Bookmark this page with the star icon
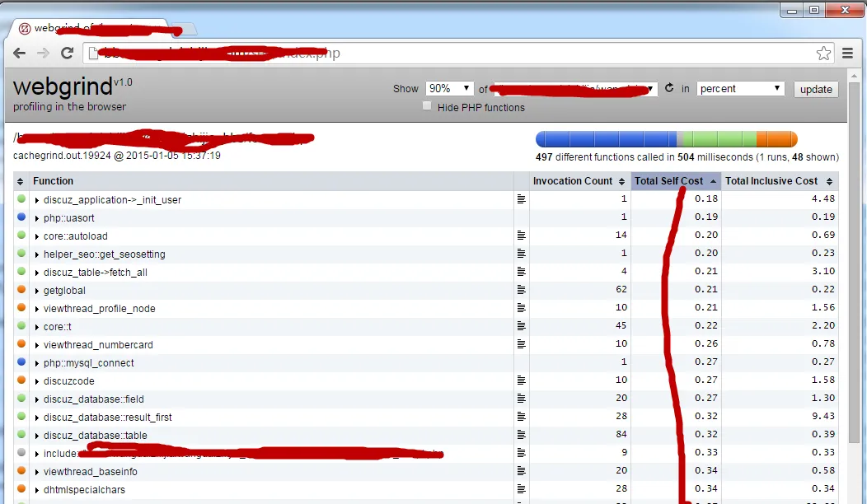 823,53
